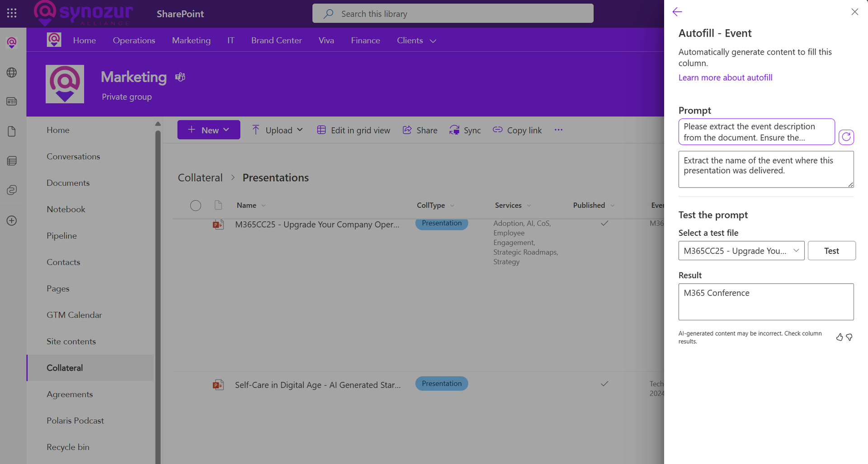Click the M365 Conference result box
Screen dimensions: 868x464
click(x=766, y=302)
